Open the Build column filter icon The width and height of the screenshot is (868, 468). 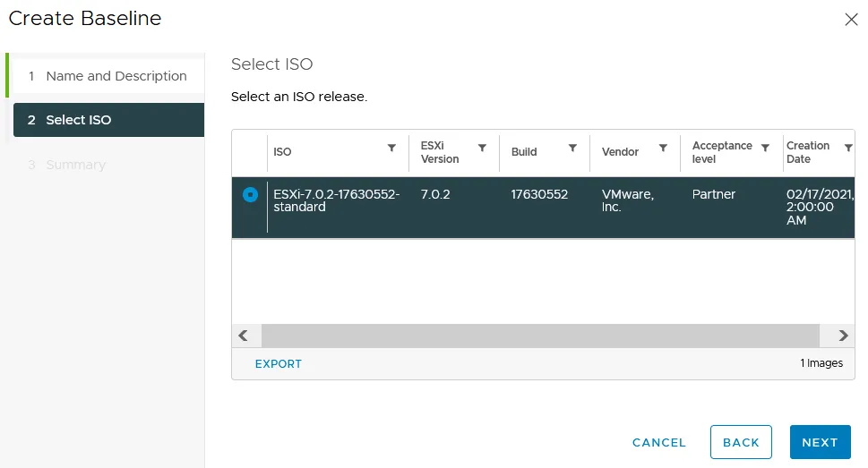[x=572, y=149]
